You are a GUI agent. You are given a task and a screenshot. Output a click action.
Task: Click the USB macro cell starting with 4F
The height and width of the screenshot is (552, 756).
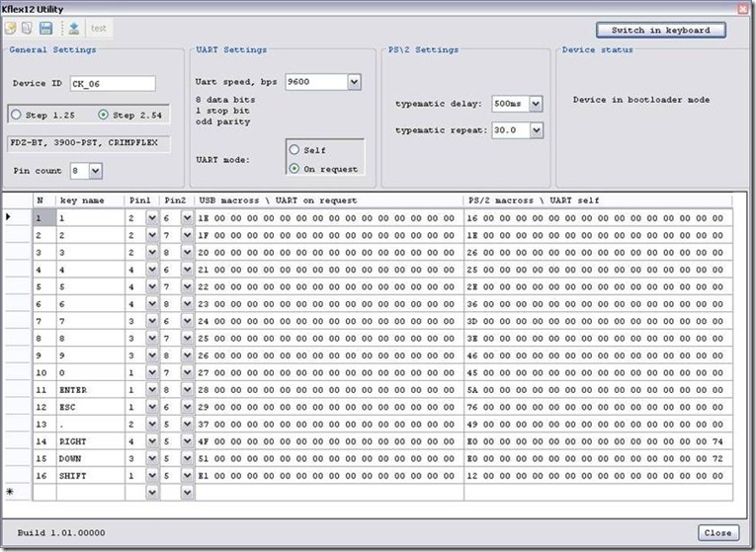[329, 441]
